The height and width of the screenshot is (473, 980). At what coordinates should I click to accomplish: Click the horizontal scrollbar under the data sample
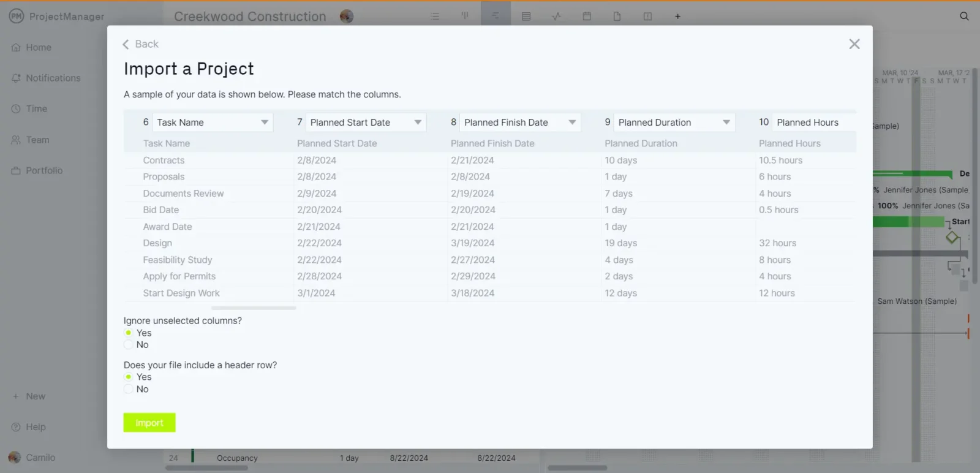click(254, 308)
